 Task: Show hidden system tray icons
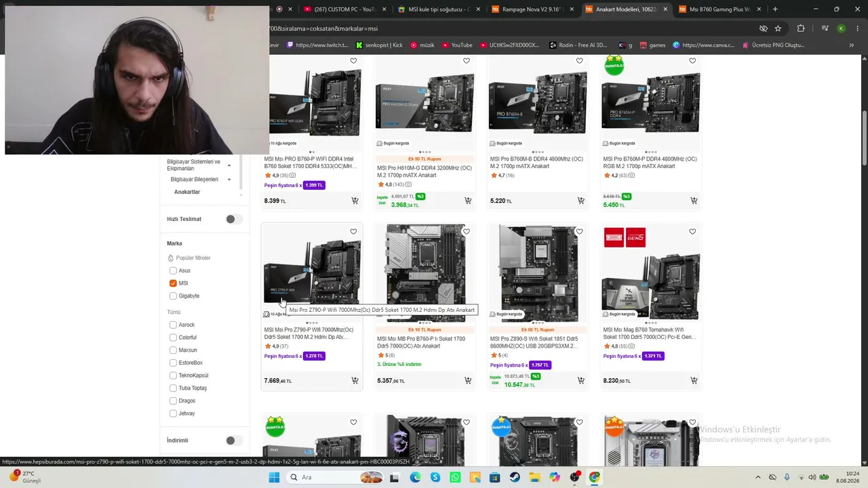759,477
